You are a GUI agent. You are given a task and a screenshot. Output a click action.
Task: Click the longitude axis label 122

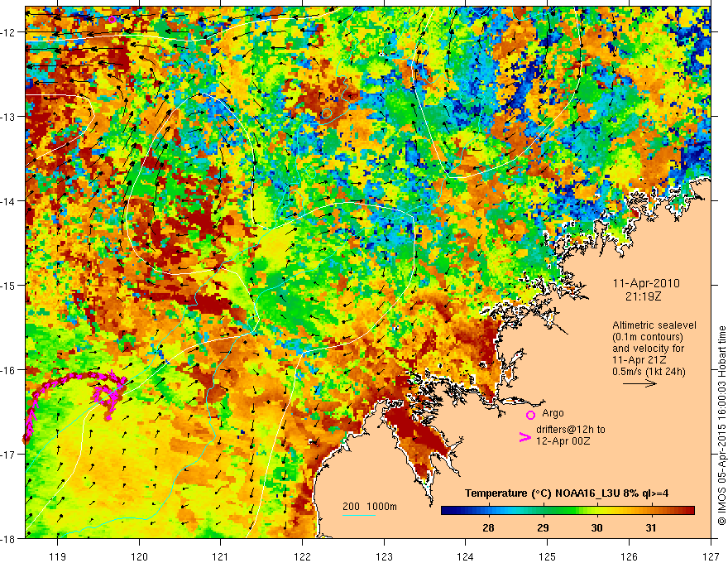click(302, 556)
